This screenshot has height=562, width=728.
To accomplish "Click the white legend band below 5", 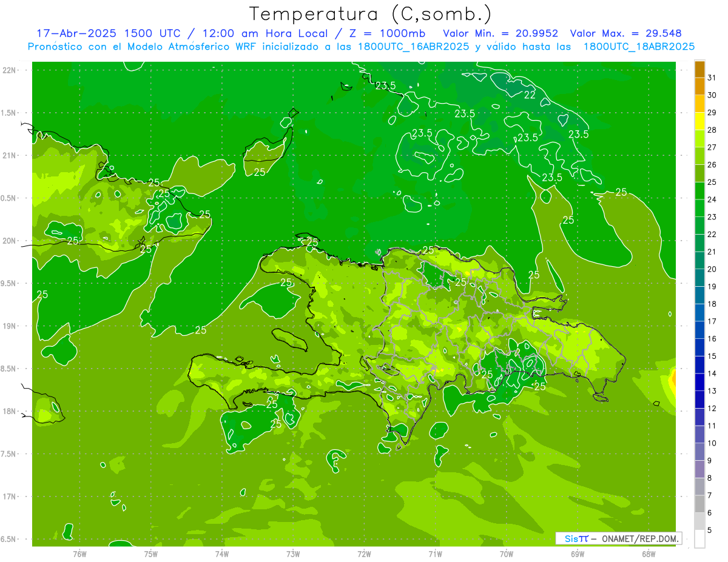I will point(699,539).
